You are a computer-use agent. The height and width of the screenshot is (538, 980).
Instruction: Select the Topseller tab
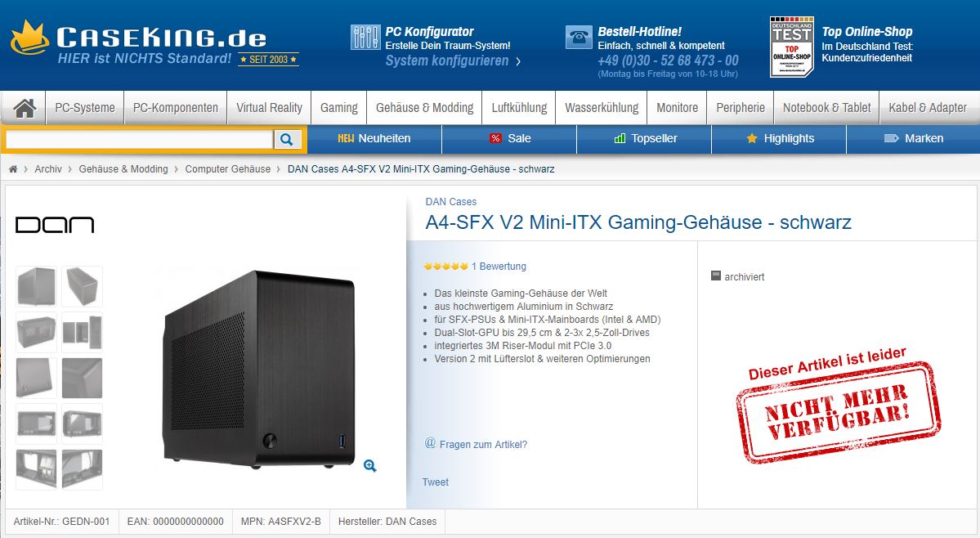(x=644, y=139)
